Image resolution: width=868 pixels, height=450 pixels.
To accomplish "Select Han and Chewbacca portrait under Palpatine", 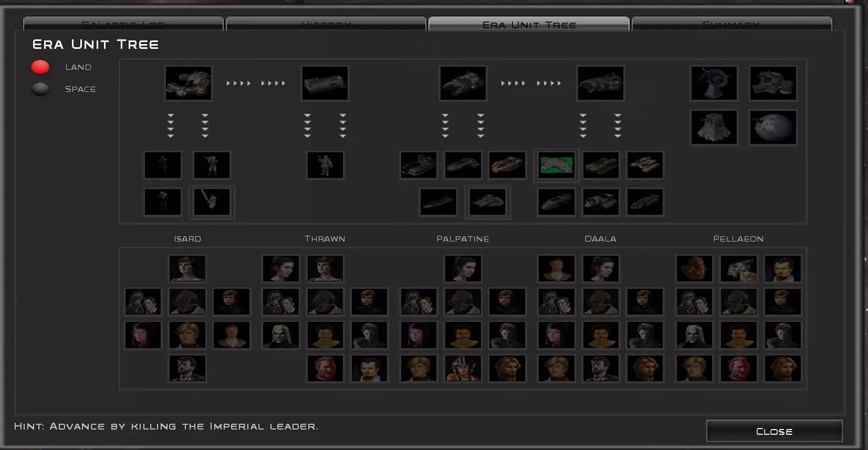I will pyautogui.click(x=419, y=301).
